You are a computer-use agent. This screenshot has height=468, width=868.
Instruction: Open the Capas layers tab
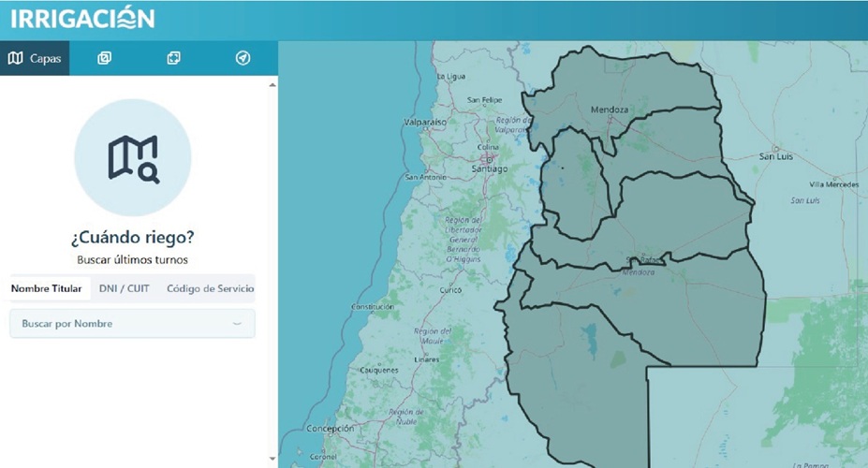pyautogui.click(x=35, y=58)
